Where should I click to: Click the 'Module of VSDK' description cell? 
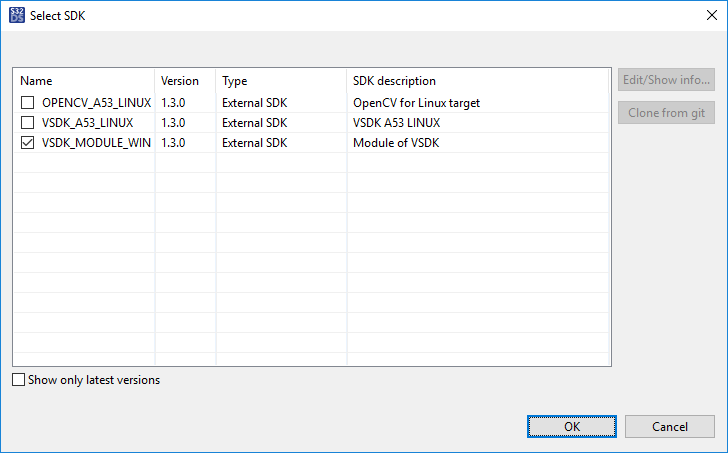click(x=396, y=143)
